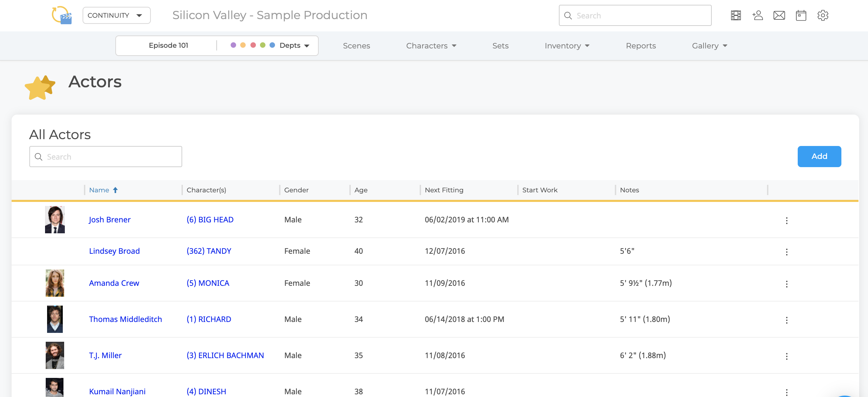Image resolution: width=868 pixels, height=397 pixels.
Task: Sort by Next Fitting column header
Action: click(444, 190)
